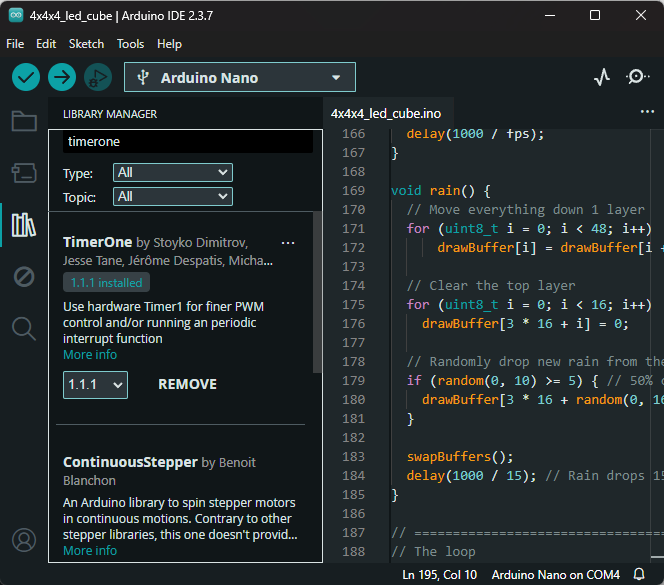This screenshot has height=585, width=664.
Task: Open the Arduino Nano board selector dropdown
Action: 240,77
